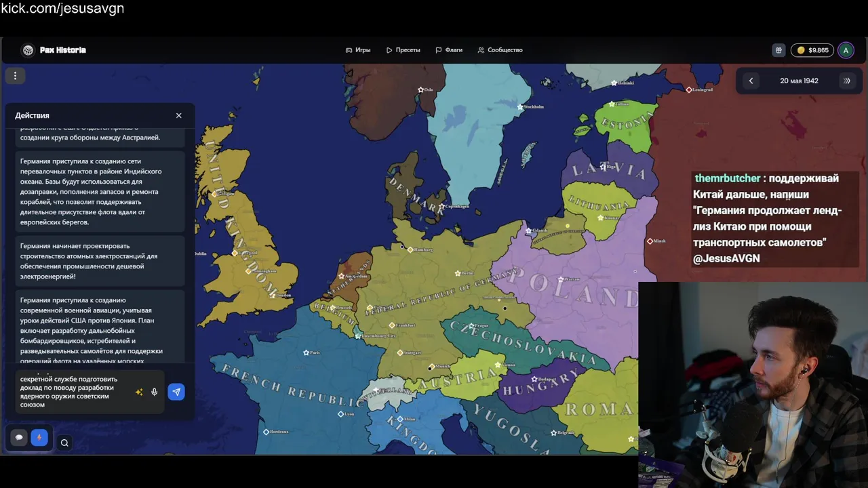The height and width of the screenshot is (488, 868).
Task: Click the date 20 мая 1942
Action: tap(799, 81)
